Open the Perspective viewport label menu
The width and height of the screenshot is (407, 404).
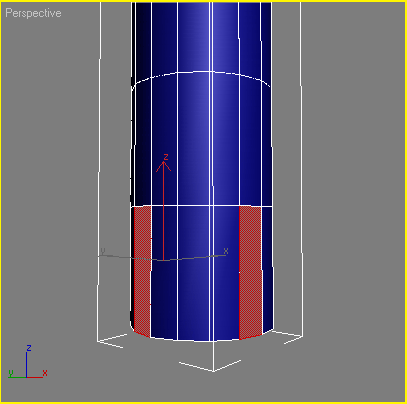33,13
